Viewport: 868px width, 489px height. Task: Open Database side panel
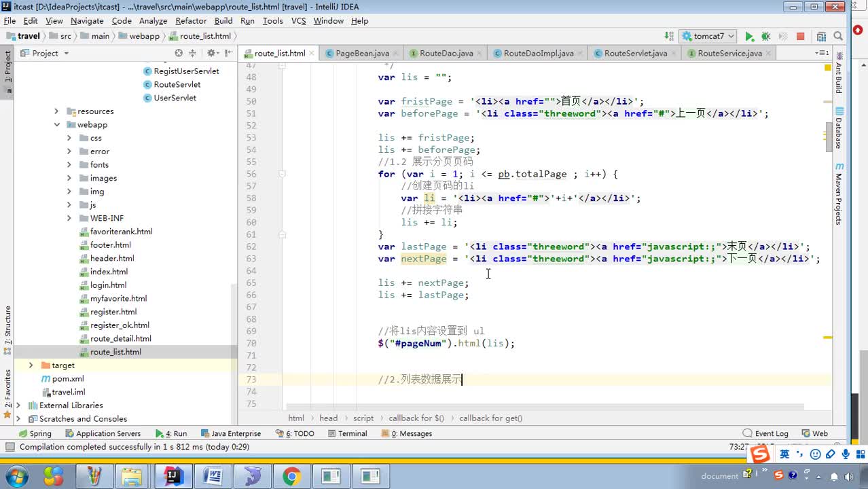[839, 128]
